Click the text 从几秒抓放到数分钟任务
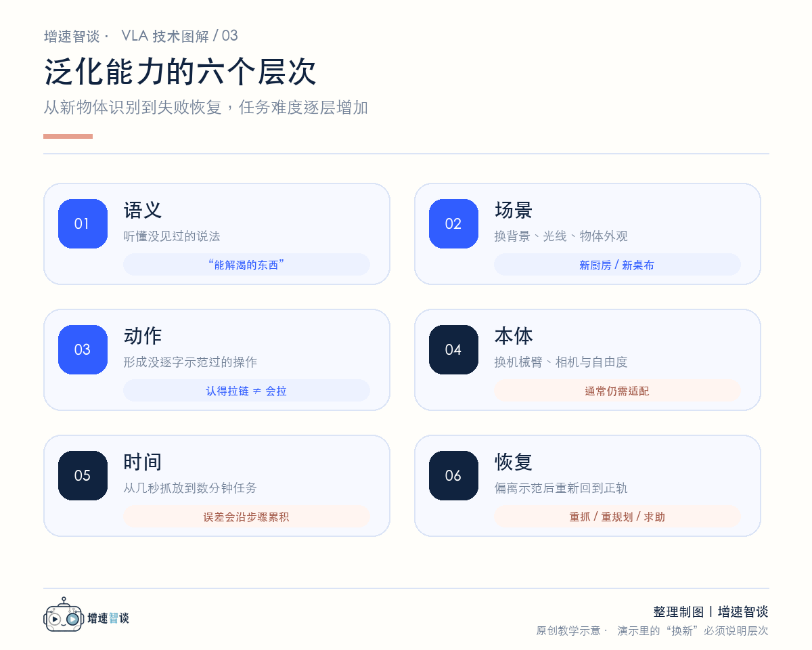The image size is (812, 650). [x=190, y=488]
